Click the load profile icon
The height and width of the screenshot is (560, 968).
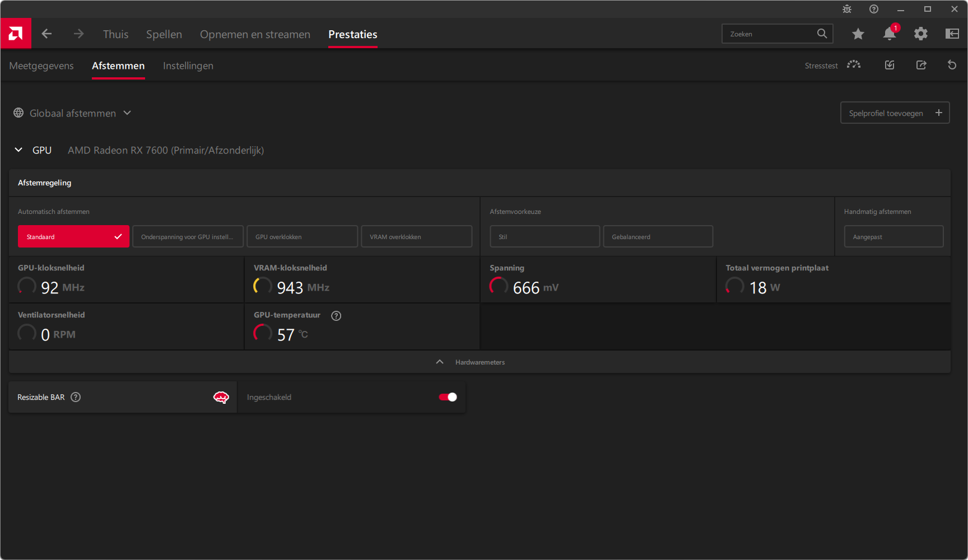(890, 65)
